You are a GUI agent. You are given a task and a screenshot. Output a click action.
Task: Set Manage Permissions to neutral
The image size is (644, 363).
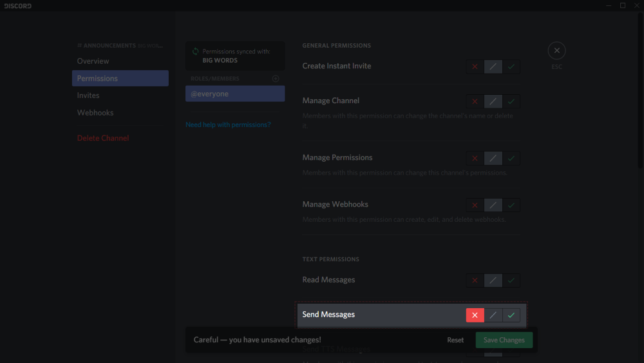tap(493, 158)
